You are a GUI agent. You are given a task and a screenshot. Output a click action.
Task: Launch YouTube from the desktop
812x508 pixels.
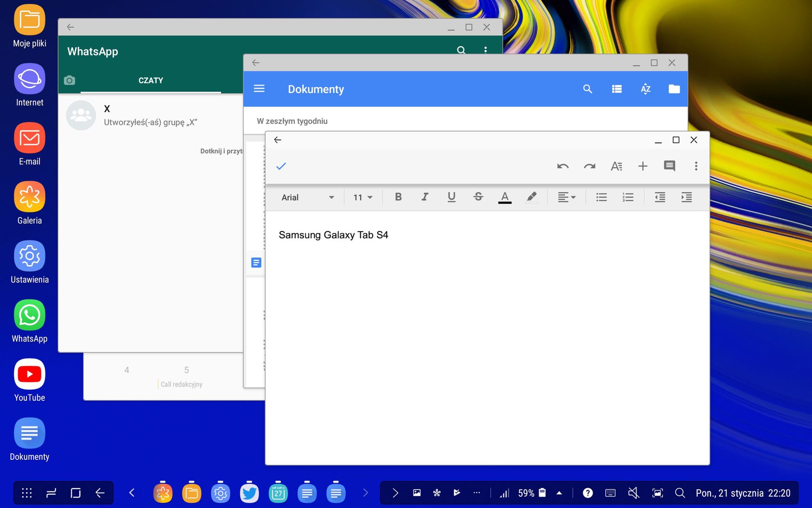tap(30, 380)
